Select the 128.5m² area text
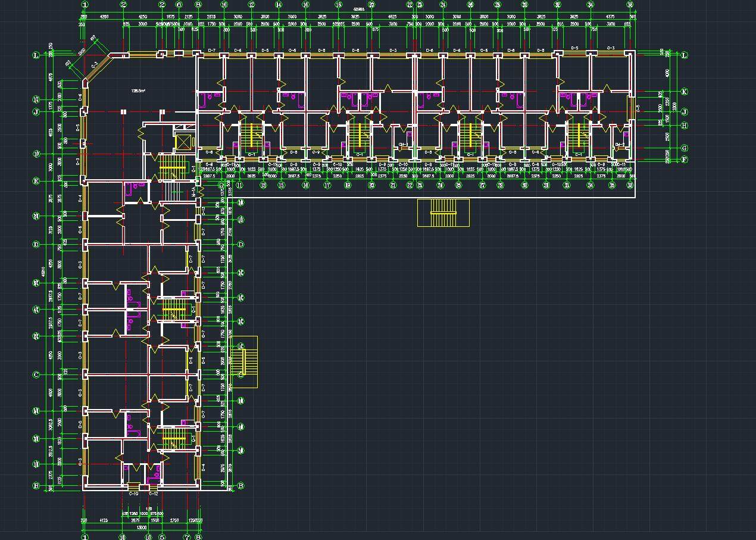756x540 pixels. click(138, 91)
